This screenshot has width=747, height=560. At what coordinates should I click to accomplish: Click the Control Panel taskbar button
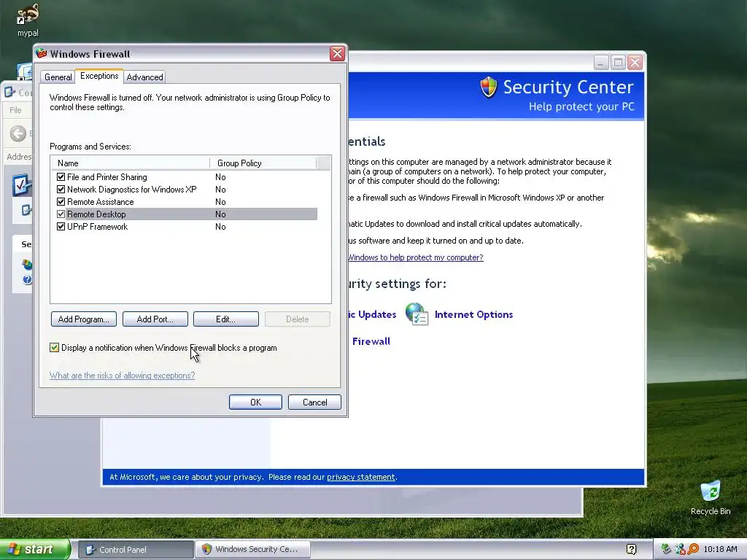(135, 550)
